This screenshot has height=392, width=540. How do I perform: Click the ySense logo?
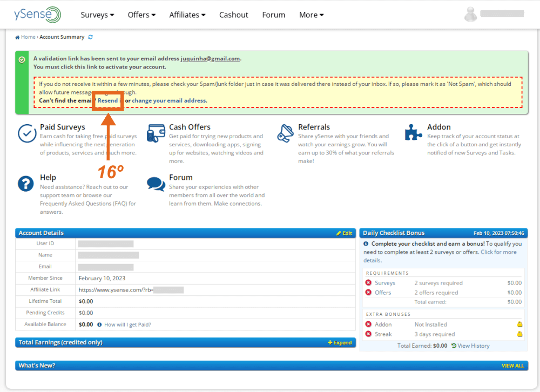pos(38,15)
